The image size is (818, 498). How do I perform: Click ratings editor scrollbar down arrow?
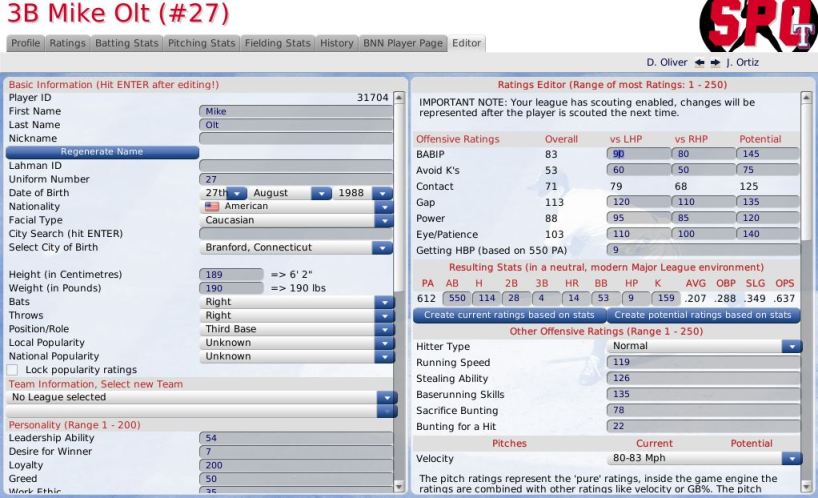806,487
